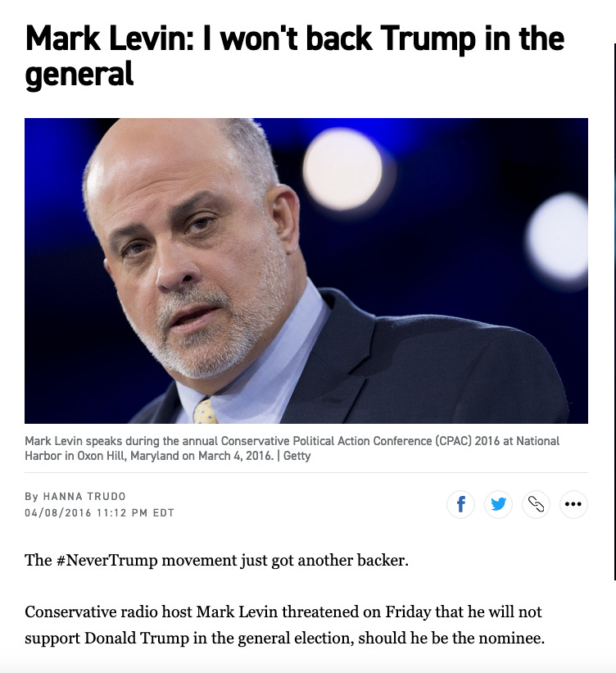Click the "By" label before author

pyautogui.click(x=31, y=497)
